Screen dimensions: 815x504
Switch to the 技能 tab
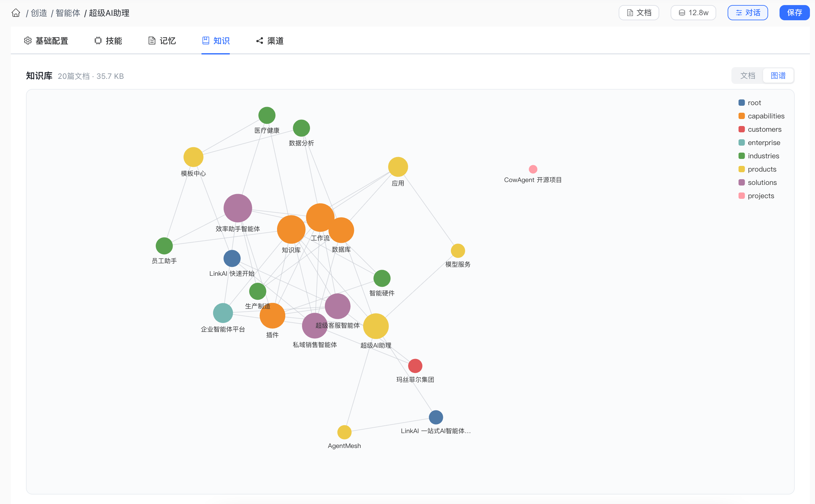click(108, 41)
